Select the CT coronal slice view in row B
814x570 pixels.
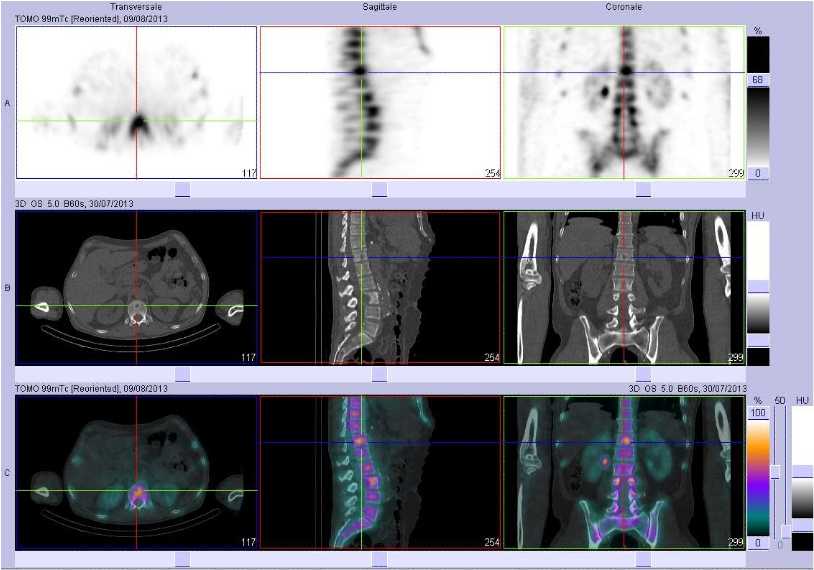tap(624, 288)
